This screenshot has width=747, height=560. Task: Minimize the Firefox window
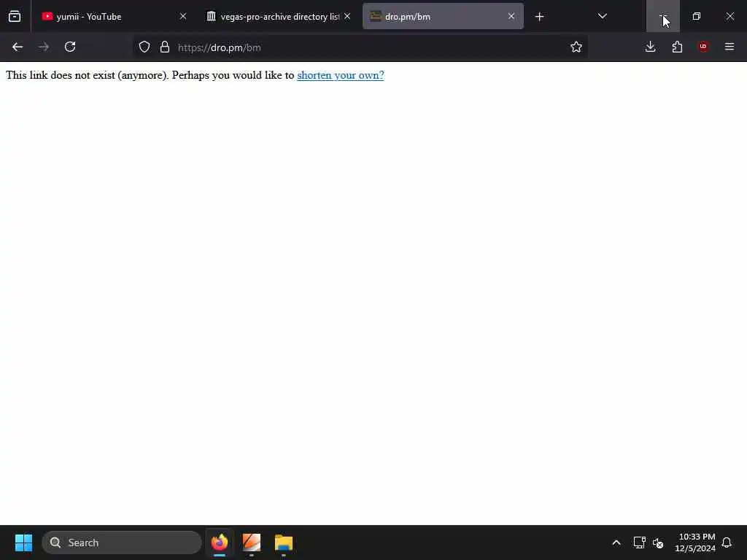[662, 16]
